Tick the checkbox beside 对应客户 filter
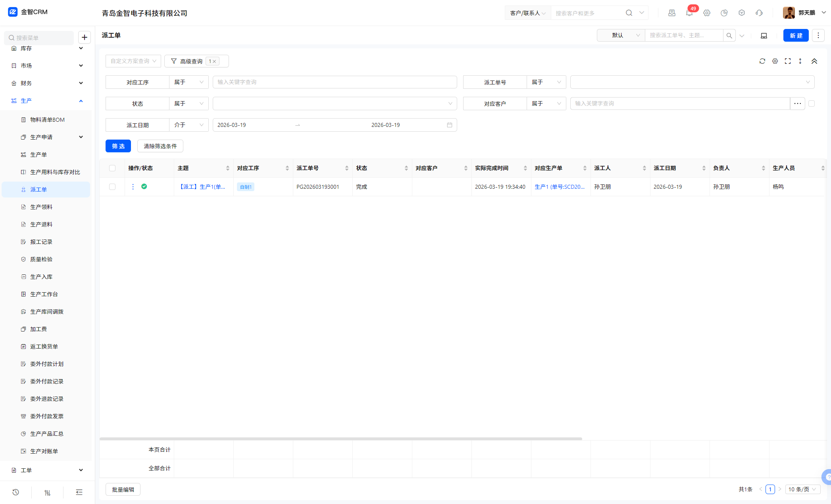Image resolution: width=831 pixels, height=504 pixels. pos(812,103)
